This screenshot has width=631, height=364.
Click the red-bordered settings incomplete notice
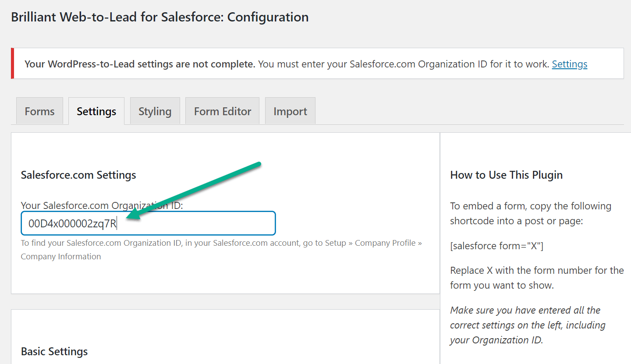click(x=317, y=64)
